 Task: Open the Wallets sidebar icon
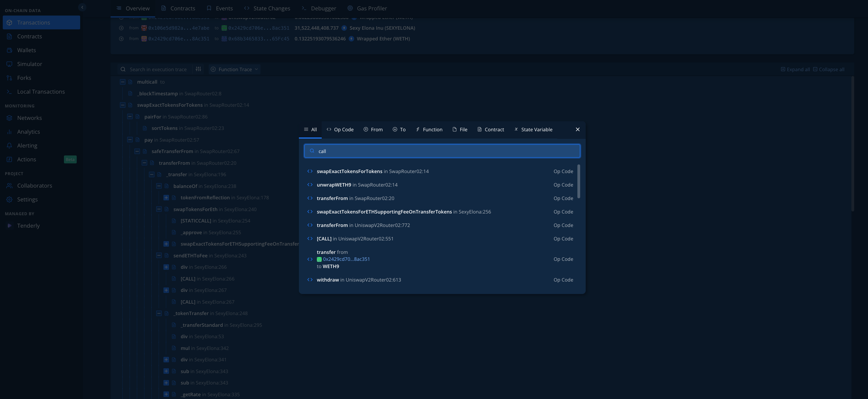coord(9,50)
